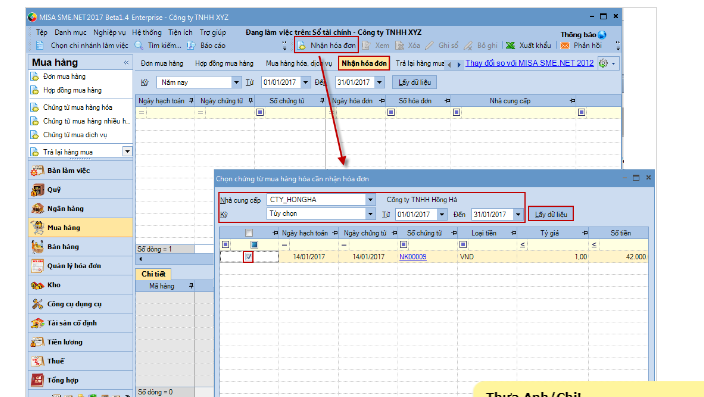Open dialog Đến date picker
The width and height of the screenshot is (704, 397).
point(518,214)
